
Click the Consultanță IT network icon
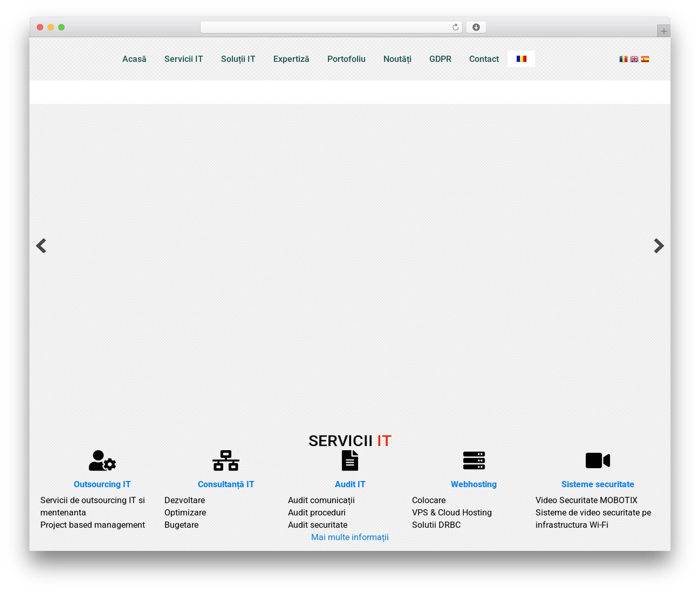[x=226, y=461]
